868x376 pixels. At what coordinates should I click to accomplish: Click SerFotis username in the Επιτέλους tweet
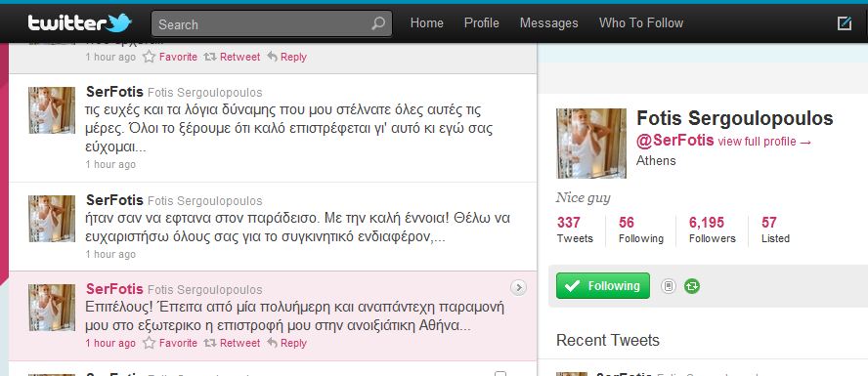point(114,289)
